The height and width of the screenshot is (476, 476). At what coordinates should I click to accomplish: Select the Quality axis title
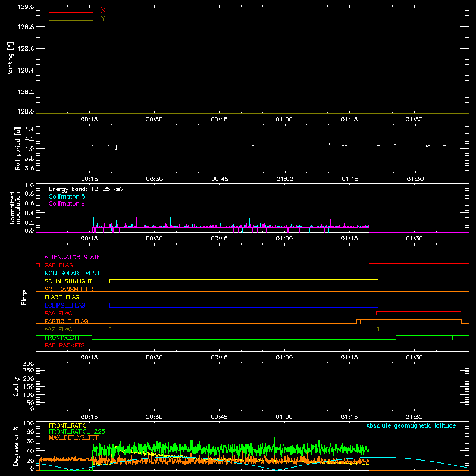[x=16, y=387]
